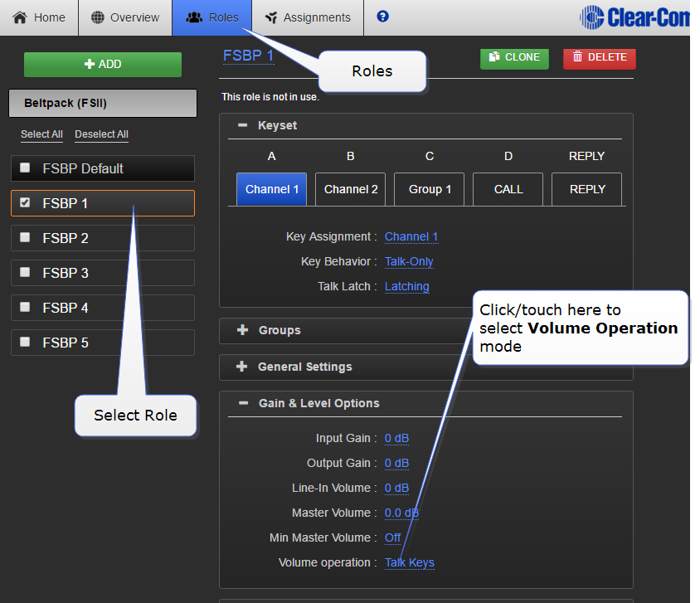The image size is (700, 603).
Task: Tick the FSBP 3 checkbox
Action: click(x=25, y=272)
